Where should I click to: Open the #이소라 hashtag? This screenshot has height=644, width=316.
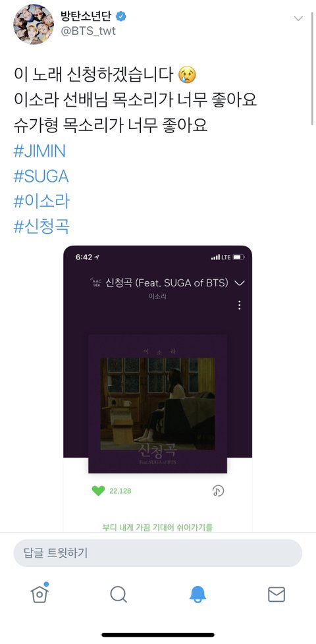pyautogui.click(x=41, y=201)
